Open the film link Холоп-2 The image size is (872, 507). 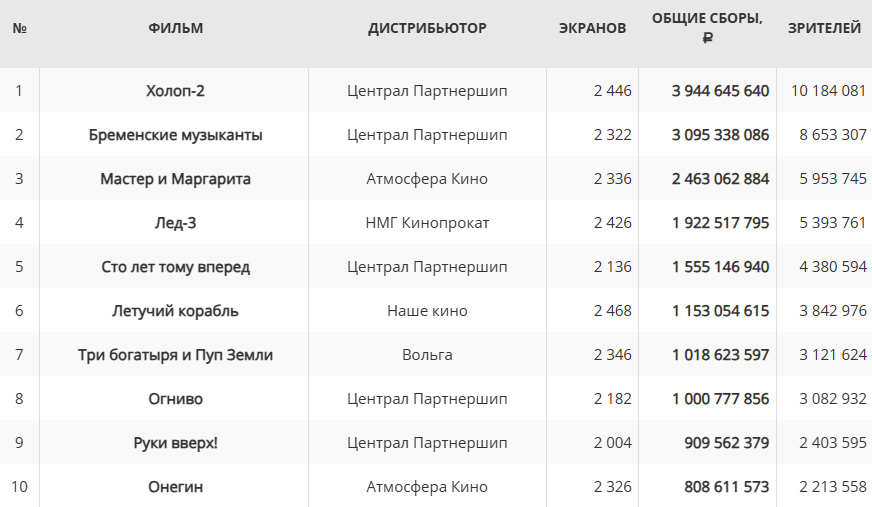[x=175, y=91]
